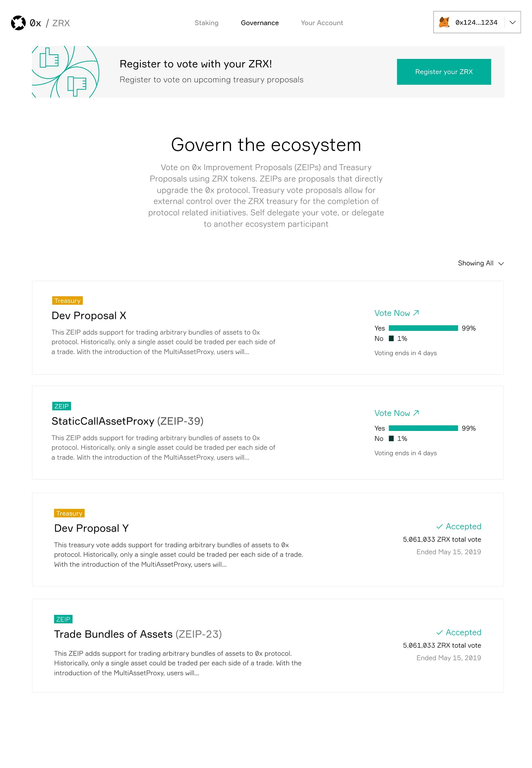Go to the Staking tab
The image size is (532, 768).
point(206,23)
